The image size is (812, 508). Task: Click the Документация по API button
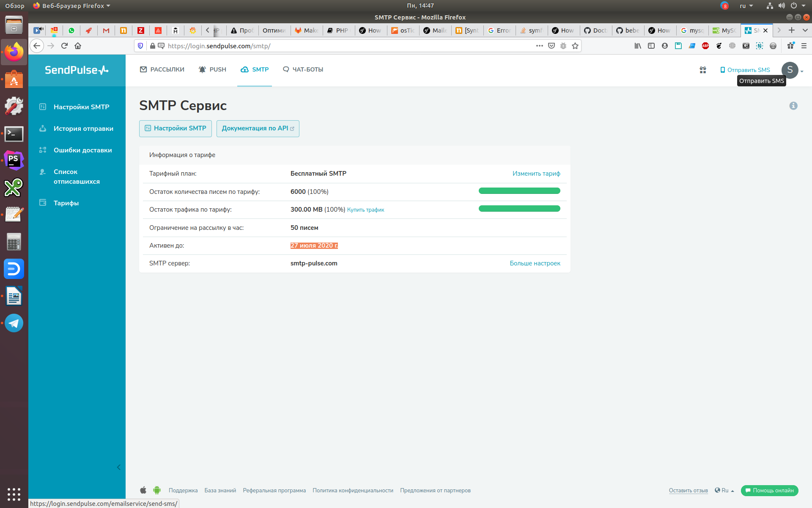pyautogui.click(x=258, y=128)
